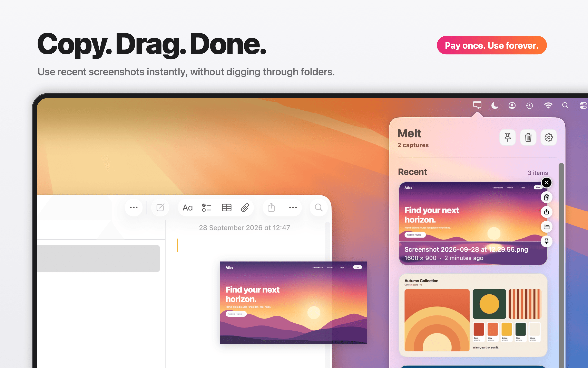
Task: Open Melt settings gear
Action: [549, 137]
